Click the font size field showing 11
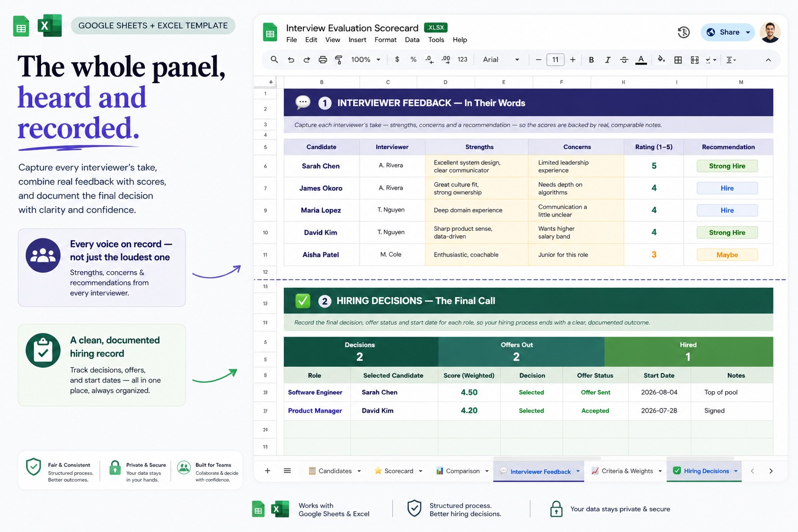Screen dimensions: 798x532 (x=555, y=60)
